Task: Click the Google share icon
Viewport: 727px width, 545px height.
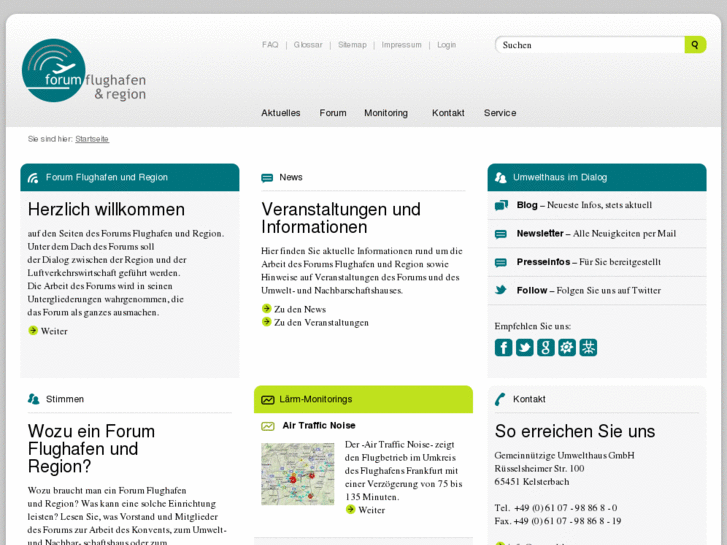Action: pyautogui.click(x=546, y=347)
